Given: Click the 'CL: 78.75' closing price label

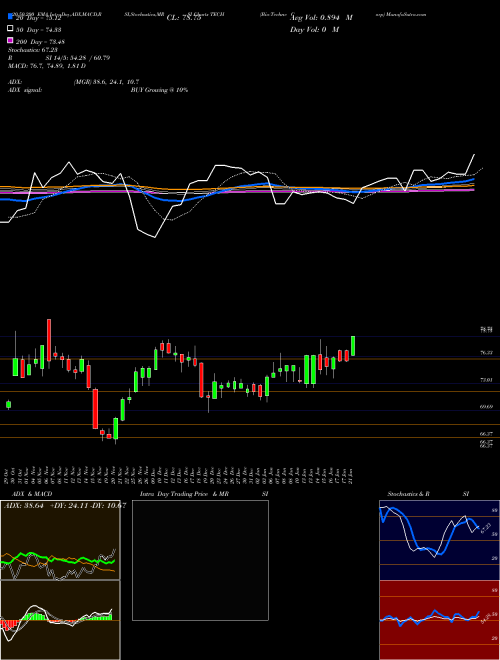Looking at the screenshot, I should (184, 18).
